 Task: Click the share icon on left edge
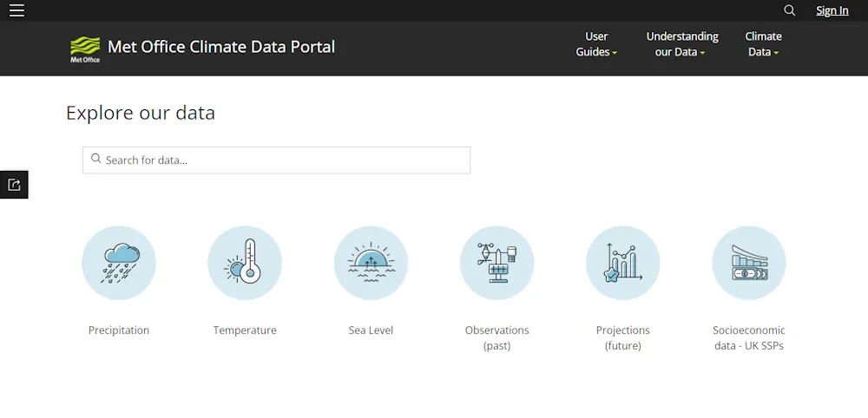point(14,185)
